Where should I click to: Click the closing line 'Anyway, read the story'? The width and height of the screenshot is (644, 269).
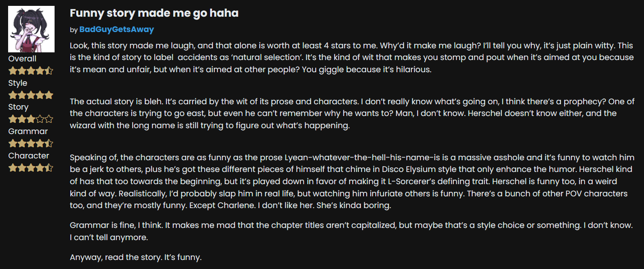coord(135,258)
